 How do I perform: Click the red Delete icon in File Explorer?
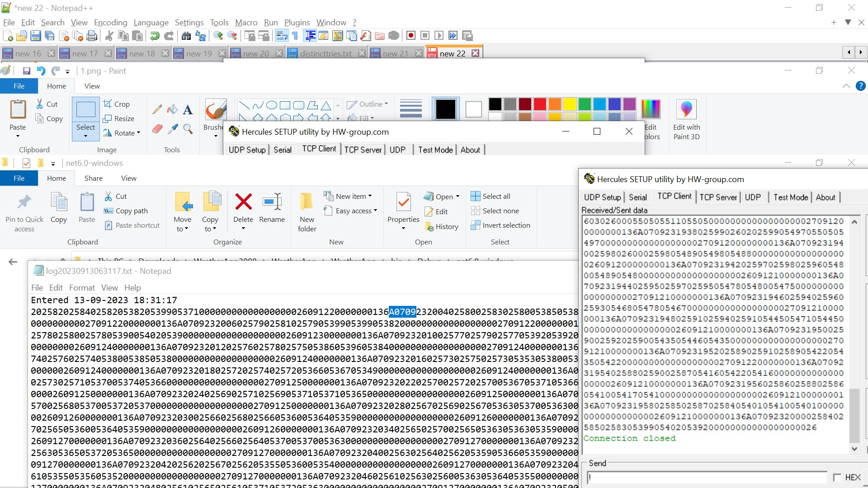pos(243,202)
